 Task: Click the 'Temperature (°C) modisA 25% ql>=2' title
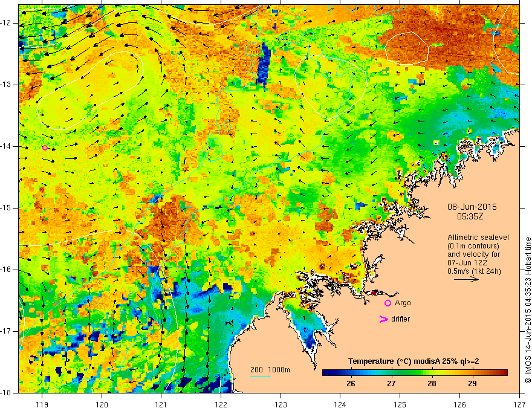click(414, 361)
